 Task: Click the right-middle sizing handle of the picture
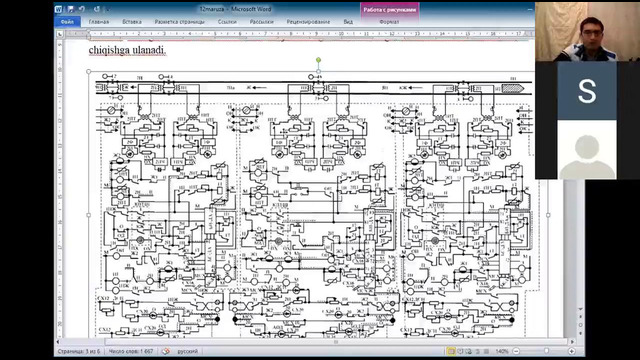coord(548,215)
